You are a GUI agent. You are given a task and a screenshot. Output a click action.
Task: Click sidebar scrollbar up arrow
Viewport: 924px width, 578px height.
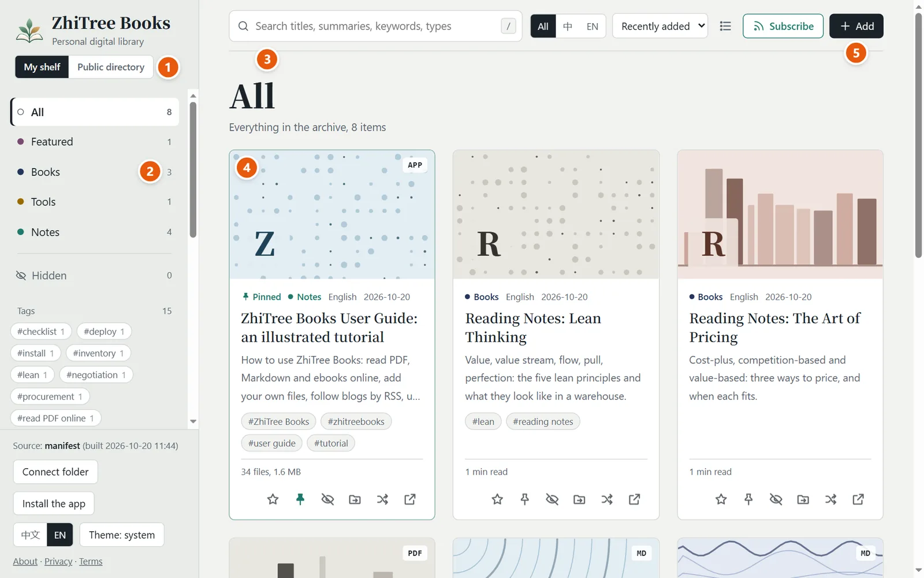coord(193,95)
